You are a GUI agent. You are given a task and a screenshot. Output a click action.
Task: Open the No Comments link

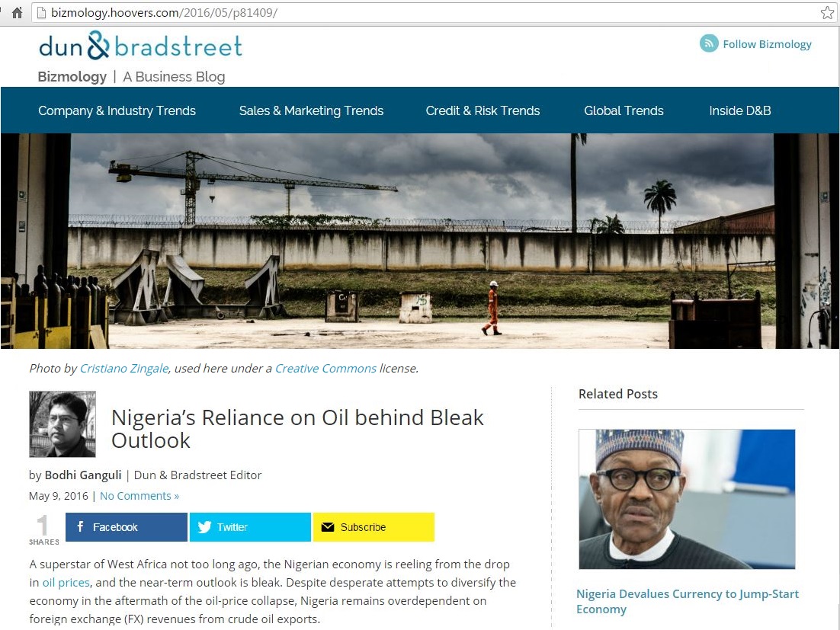point(139,496)
